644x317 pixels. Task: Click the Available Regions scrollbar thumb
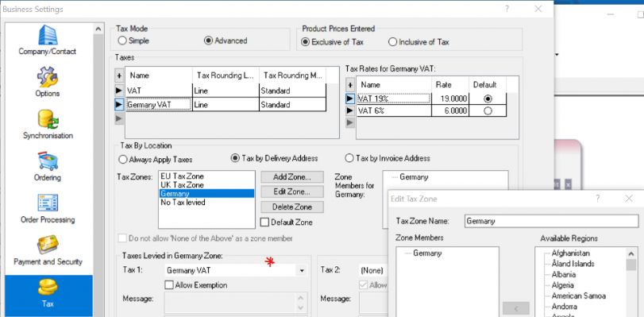coord(631,265)
